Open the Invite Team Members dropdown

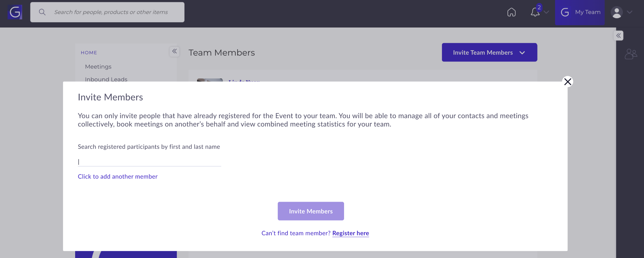489,52
